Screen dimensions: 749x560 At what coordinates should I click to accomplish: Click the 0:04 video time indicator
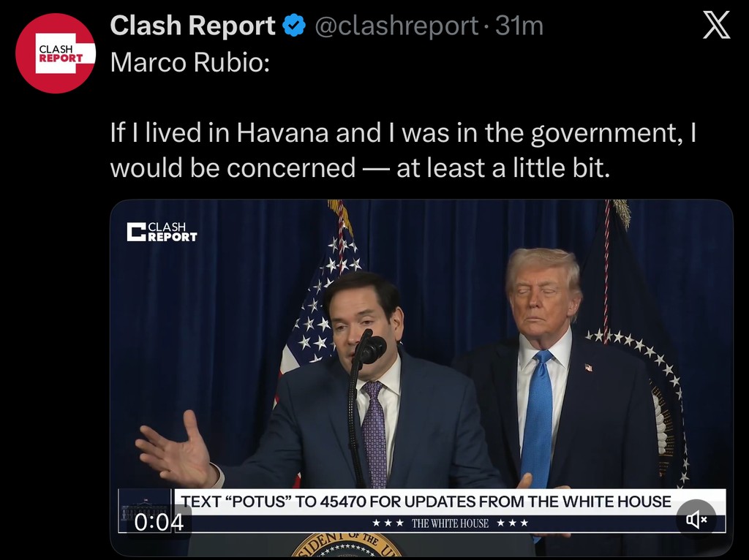coord(159,522)
